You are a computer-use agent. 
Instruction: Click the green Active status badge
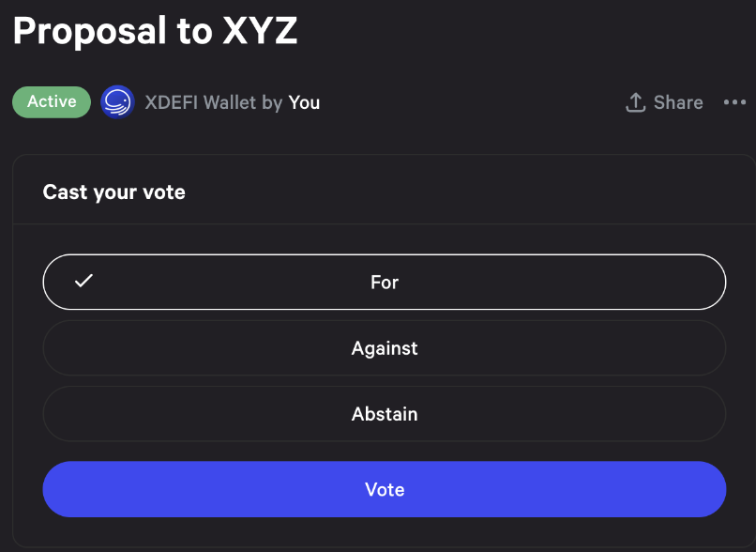(x=52, y=101)
